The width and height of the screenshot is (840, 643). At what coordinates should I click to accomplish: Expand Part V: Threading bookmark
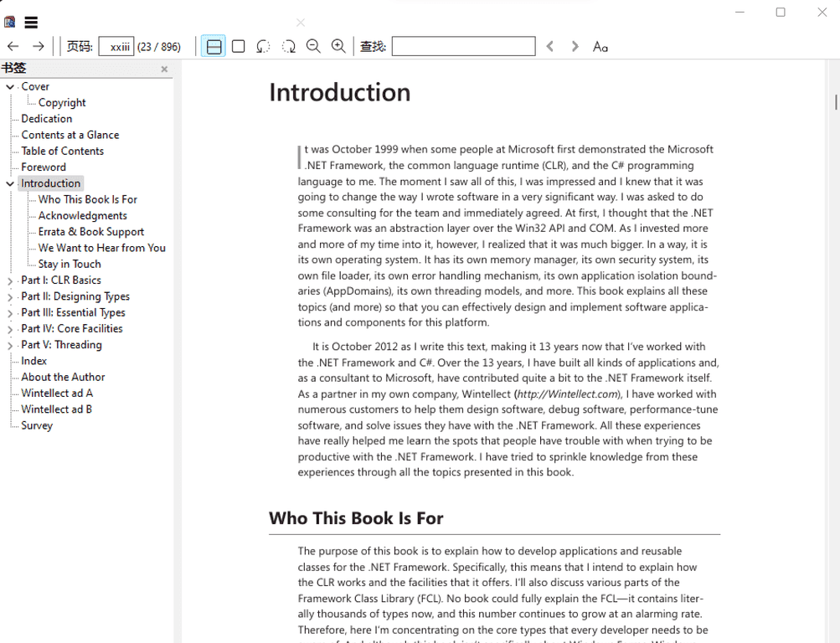(x=10, y=346)
